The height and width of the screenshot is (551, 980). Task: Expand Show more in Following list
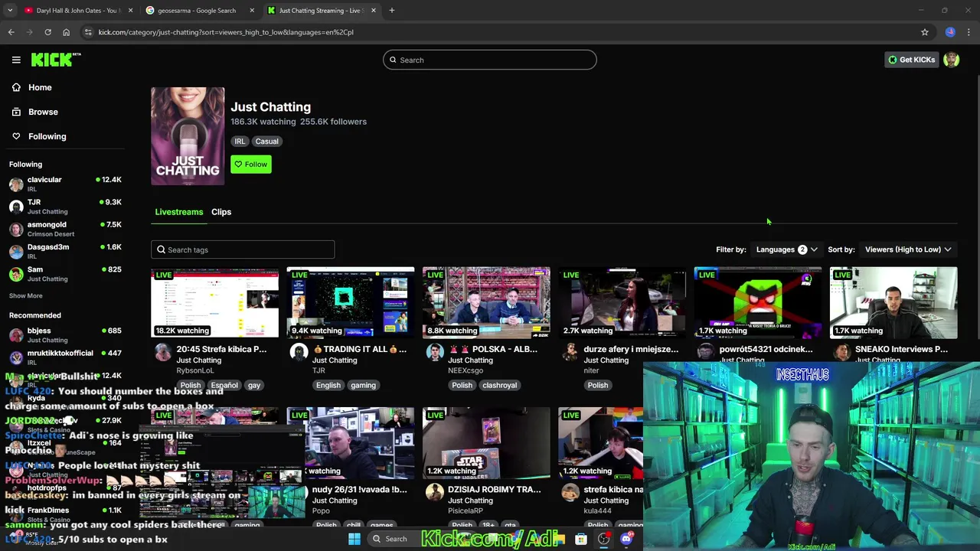click(x=25, y=295)
